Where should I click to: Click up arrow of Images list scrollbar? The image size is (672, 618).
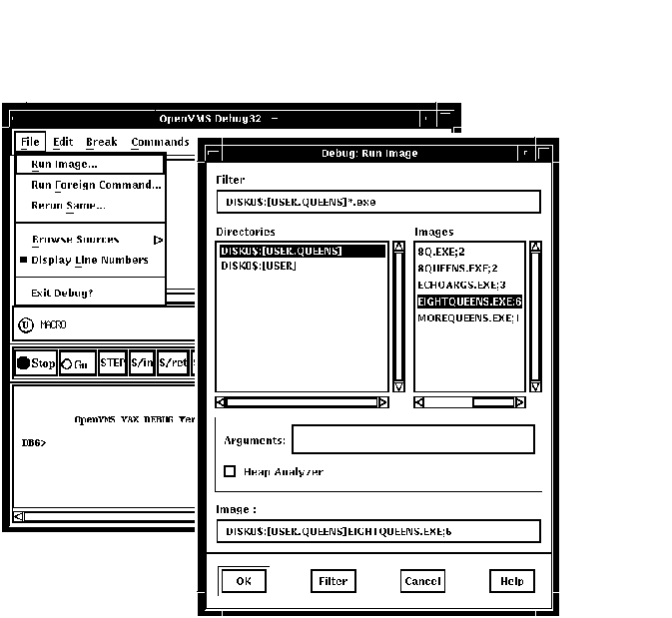coord(534,247)
